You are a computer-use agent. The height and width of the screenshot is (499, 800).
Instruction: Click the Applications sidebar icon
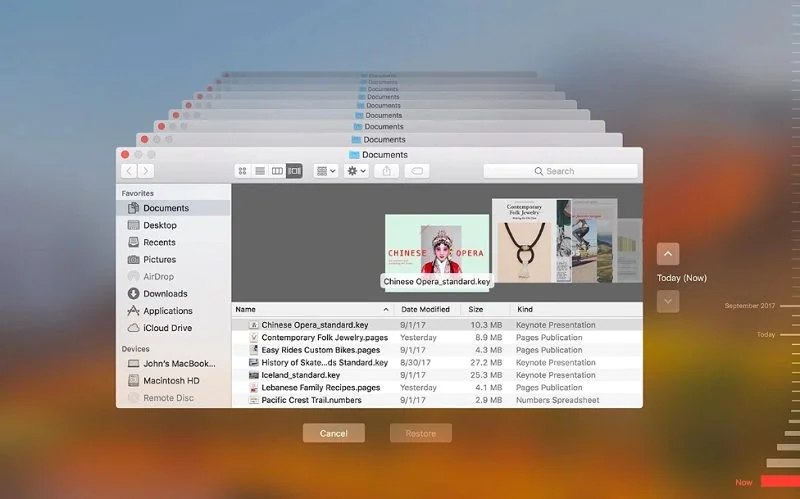tap(133, 310)
